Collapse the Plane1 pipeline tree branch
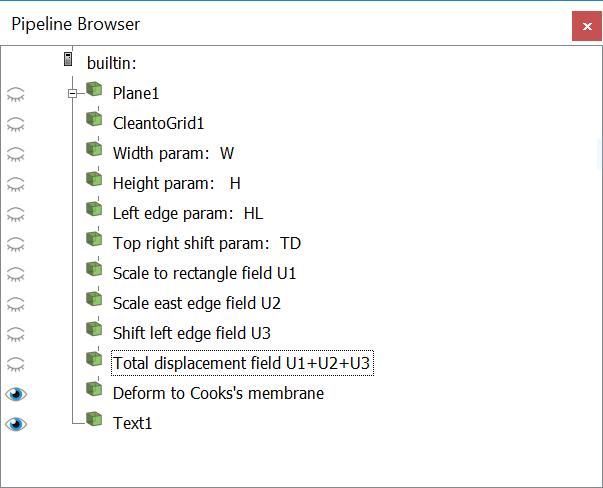603x488 pixels. coord(72,94)
